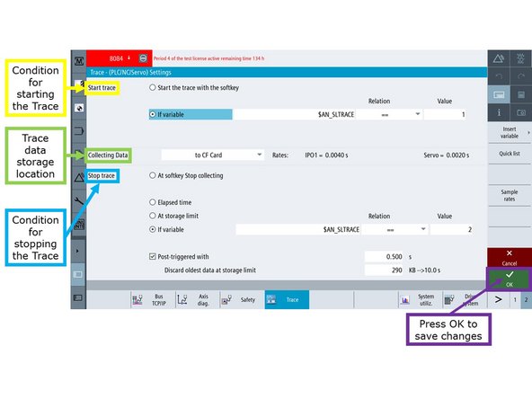Click the Stop trace Value field showing 2
Viewport: 532px width, 399px height.
[452, 229]
